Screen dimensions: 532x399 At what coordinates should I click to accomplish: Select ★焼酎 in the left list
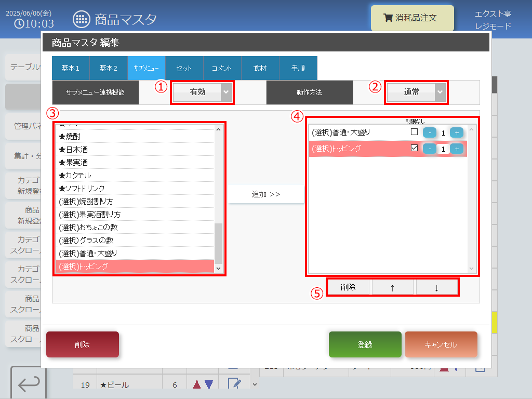point(135,137)
